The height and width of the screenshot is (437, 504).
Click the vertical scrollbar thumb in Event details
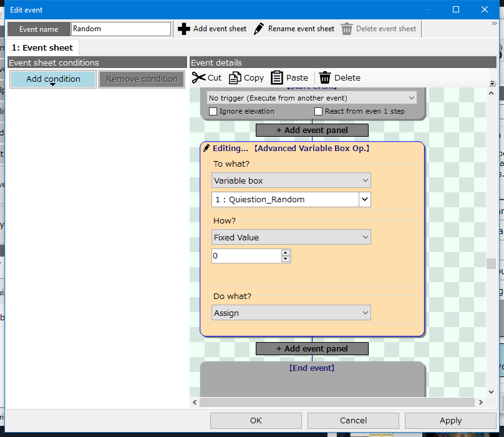(491, 263)
